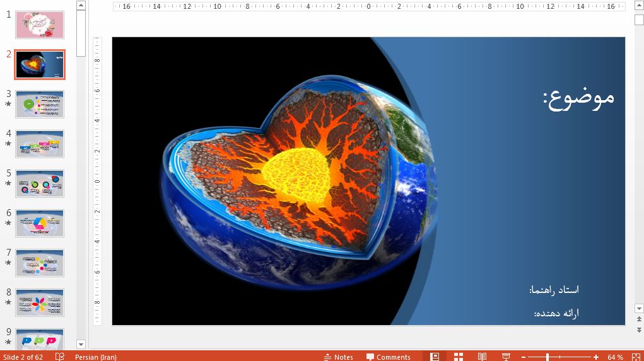The height and width of the screenshot is (361, 644).
Task: Go to the next slide using double-arrow button
Action: click(638, 329)
